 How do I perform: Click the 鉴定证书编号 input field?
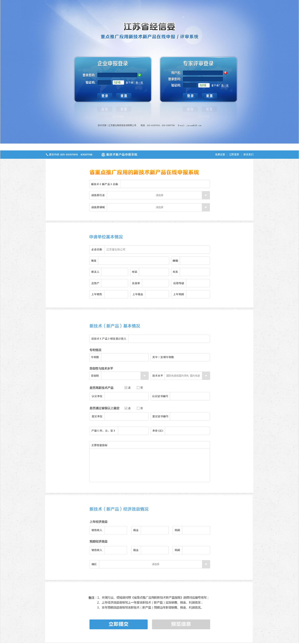click(x=190, y=417)
